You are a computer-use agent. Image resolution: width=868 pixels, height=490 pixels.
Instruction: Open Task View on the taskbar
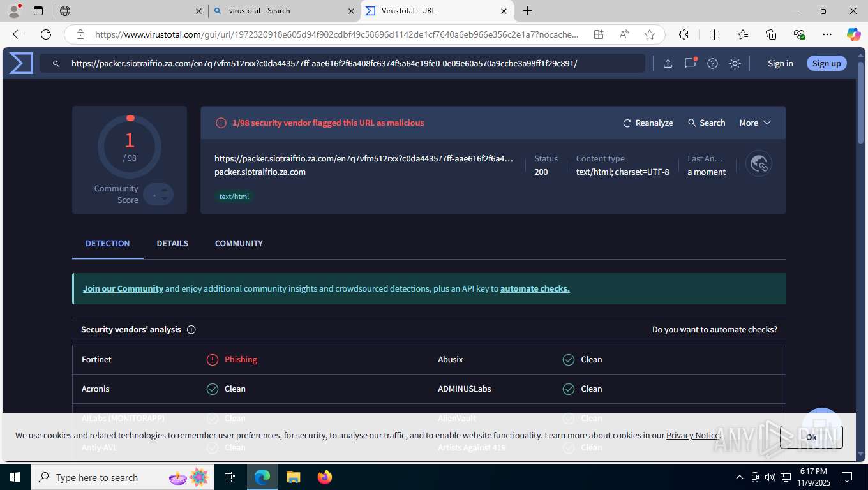coord(230,477)
